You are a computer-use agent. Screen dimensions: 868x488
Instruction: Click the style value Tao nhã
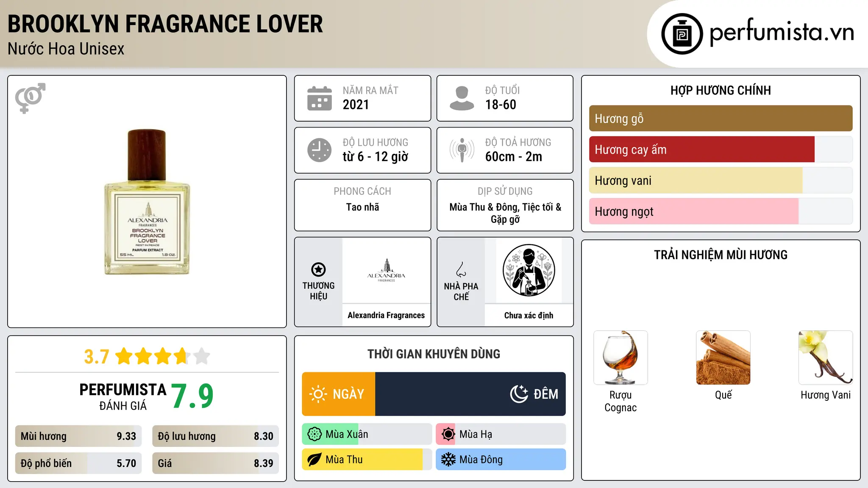tap(362, 207)
